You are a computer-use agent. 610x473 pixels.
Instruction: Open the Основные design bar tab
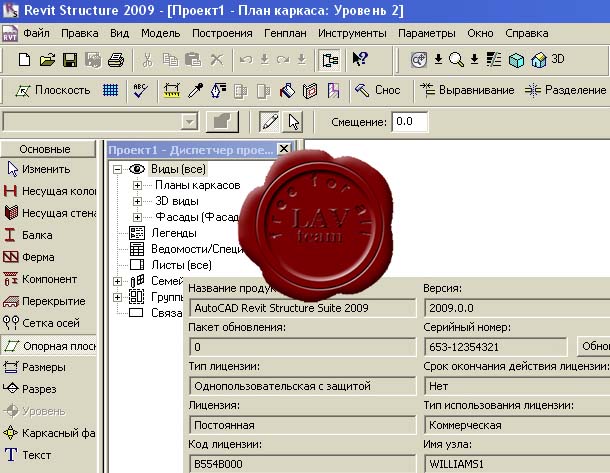48,149
